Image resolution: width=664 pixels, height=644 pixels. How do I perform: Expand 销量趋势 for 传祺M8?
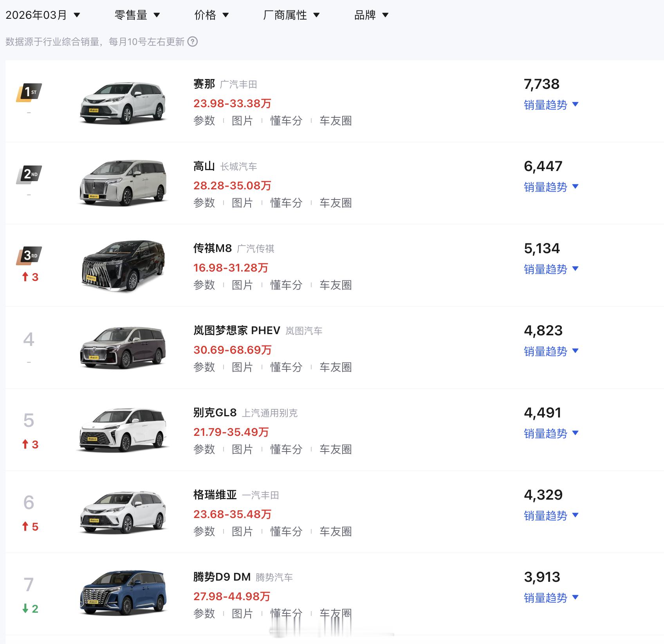tap(551, 269)
